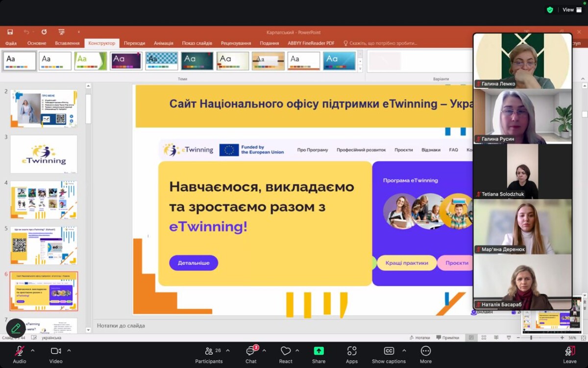Screen dimensions: 588x368
Task: Click the Детальніше button on the slide
Action: point(194,263)
